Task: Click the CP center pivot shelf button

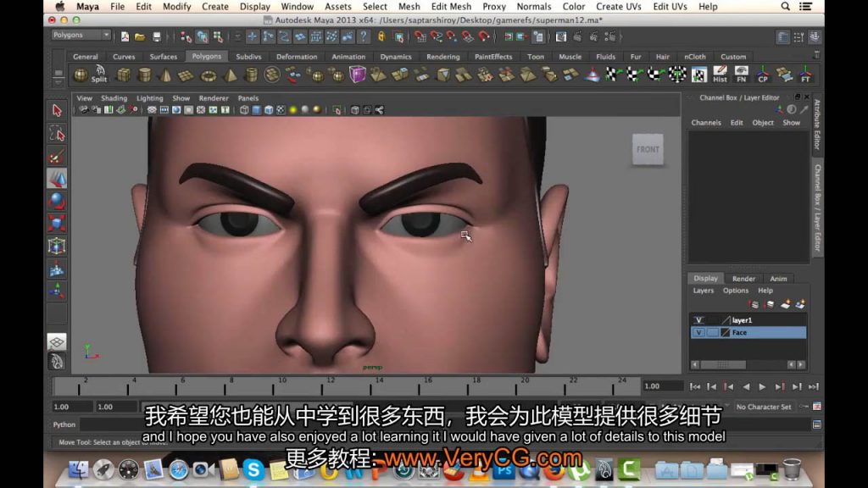Action: tap(763, 75)
